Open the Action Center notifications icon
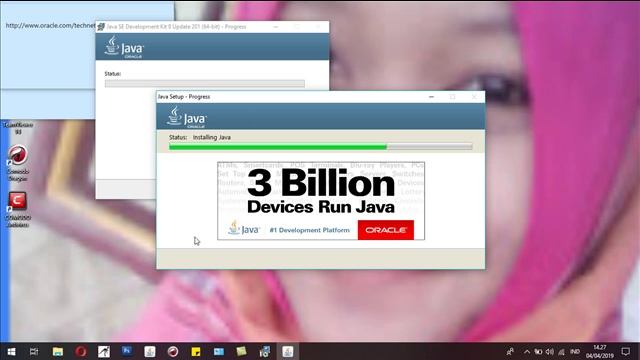The width and height of the screenshot is (640, 360). (626, 351)
